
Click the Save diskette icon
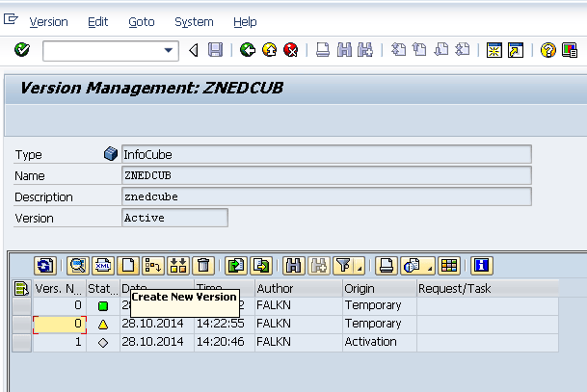coord(215,50)
